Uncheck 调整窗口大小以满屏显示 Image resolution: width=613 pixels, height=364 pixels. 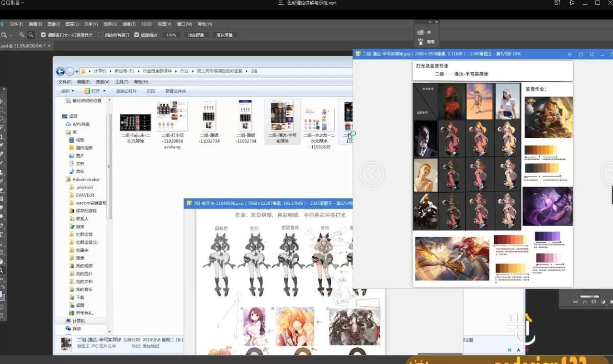pyautogui.click(x=44, y=34)
